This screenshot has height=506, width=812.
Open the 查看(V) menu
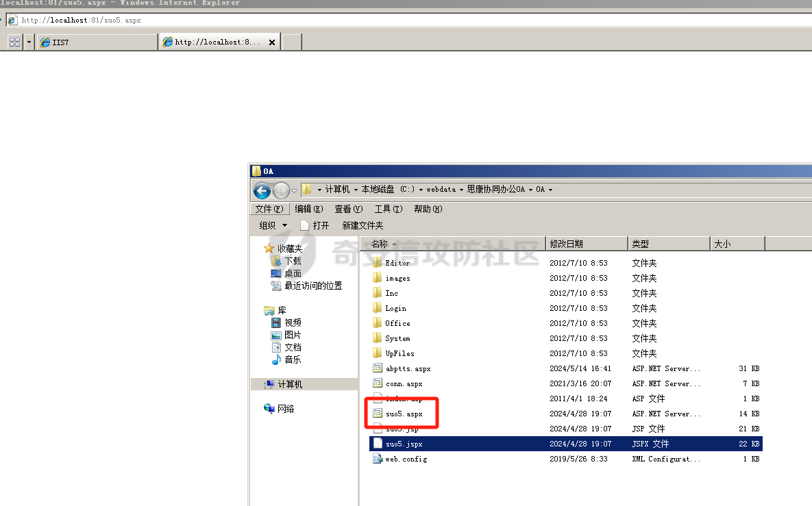[349, 209]
